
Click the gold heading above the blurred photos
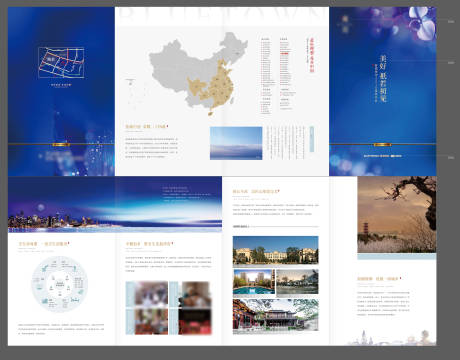point(148,244)
